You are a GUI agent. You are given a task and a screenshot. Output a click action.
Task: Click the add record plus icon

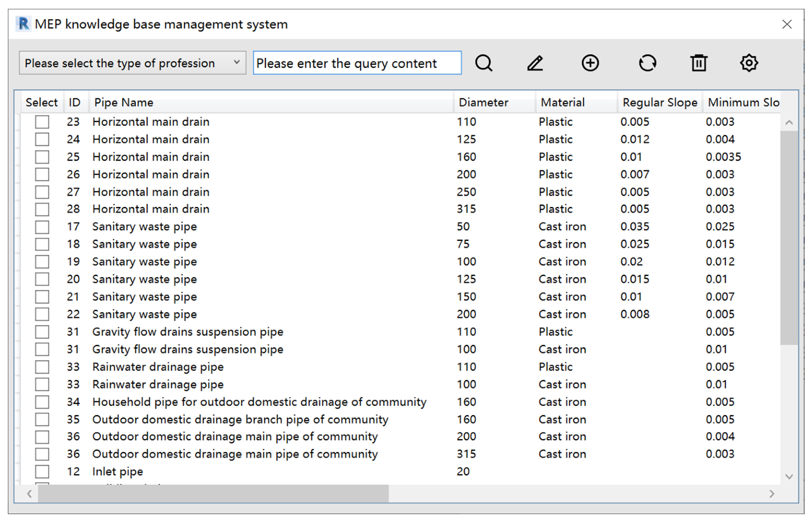(590, 63)
